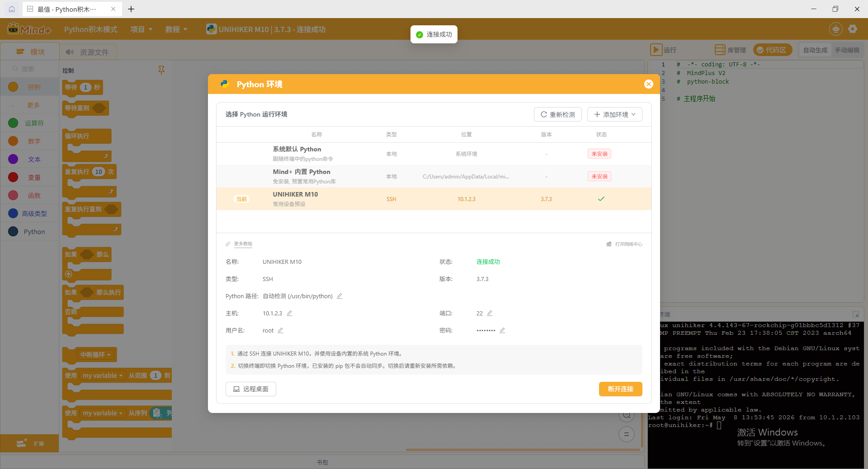Switch to the 模块 tab
The height and width of the screenshot is (469, 868).
(30, 52)
